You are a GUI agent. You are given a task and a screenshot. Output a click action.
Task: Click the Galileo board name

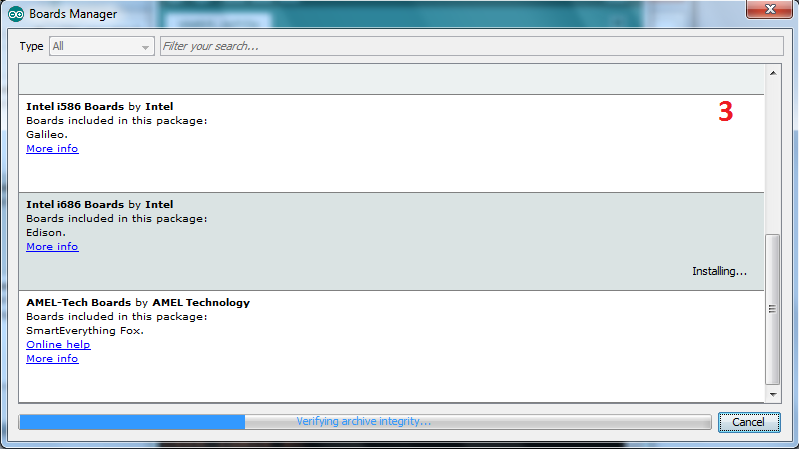coord(47,135)
